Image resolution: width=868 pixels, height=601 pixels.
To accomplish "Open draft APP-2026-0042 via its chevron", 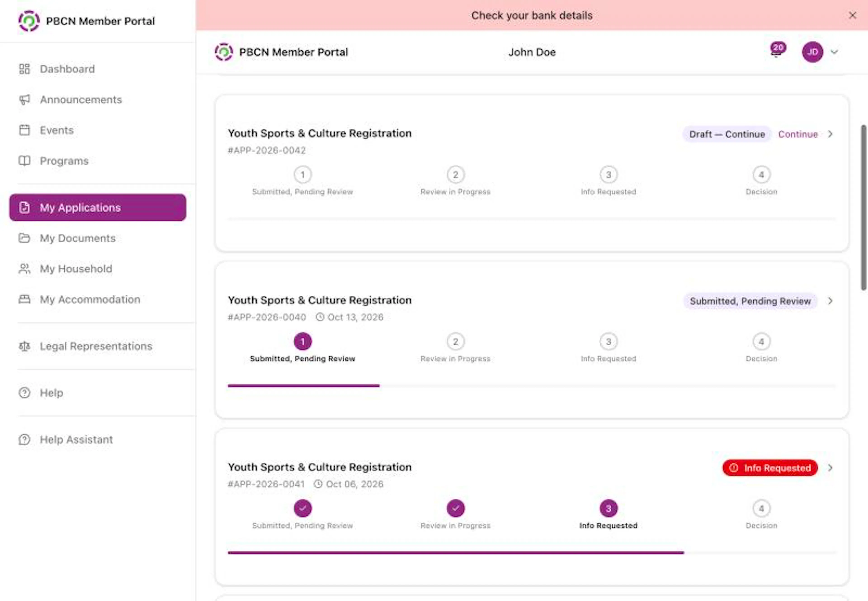I will click(830, 134).
